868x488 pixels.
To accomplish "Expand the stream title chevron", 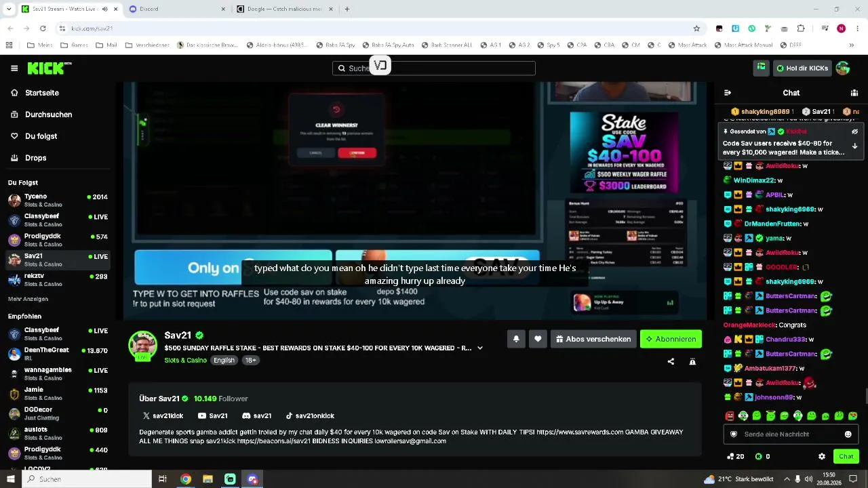I will click(480, 348).
